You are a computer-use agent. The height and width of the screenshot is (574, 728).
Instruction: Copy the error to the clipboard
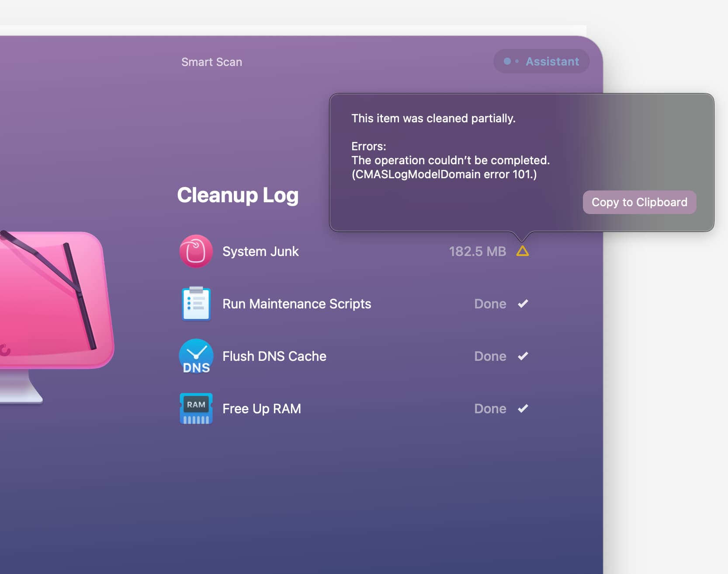click(639, 202)
